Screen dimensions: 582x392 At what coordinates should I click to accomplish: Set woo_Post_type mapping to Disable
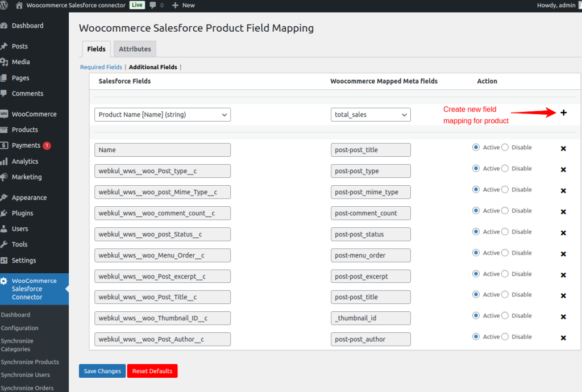tap(505, 169)
